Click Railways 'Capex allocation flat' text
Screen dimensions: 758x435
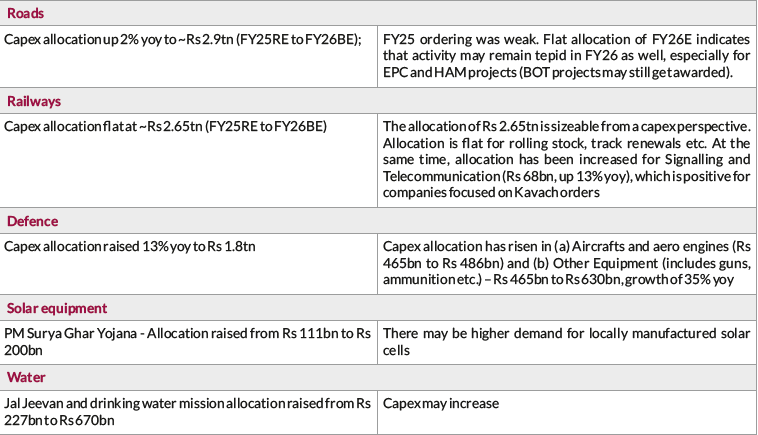165,125
